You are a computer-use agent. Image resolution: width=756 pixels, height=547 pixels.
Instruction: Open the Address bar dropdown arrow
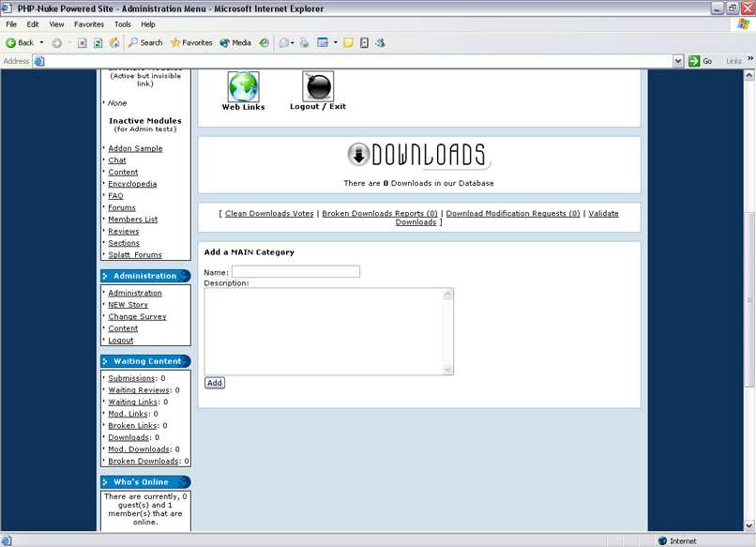click(678, 61)
